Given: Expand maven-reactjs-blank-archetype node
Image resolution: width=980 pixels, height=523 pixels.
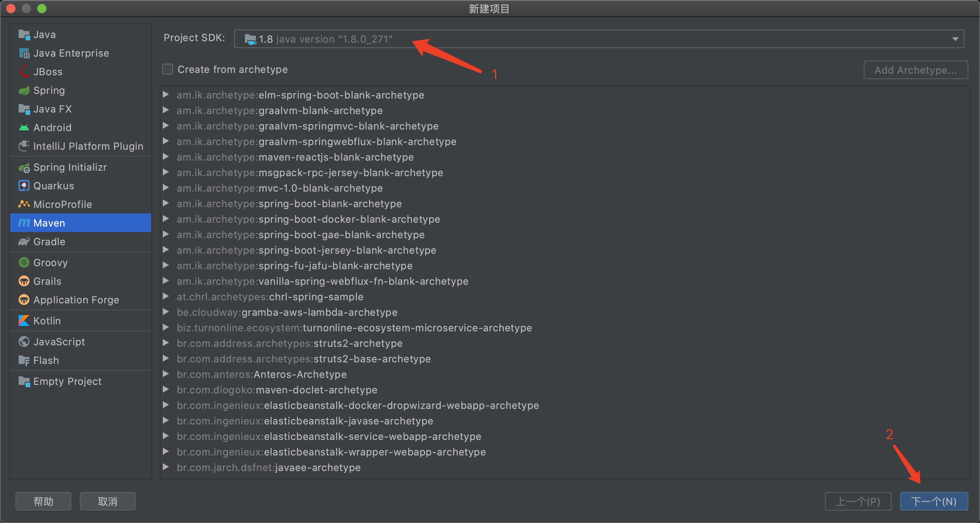Looking at the screenshot, I should click(166, 156).
